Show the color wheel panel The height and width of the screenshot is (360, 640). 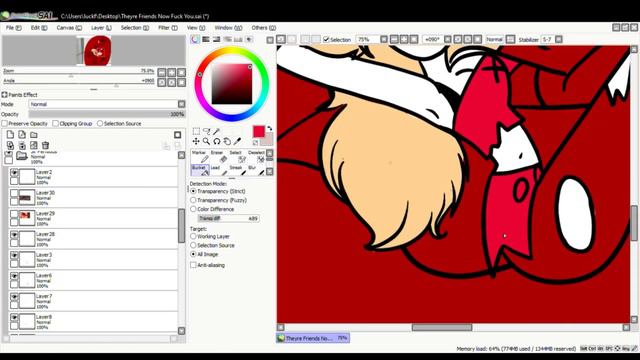pos(196,39)
